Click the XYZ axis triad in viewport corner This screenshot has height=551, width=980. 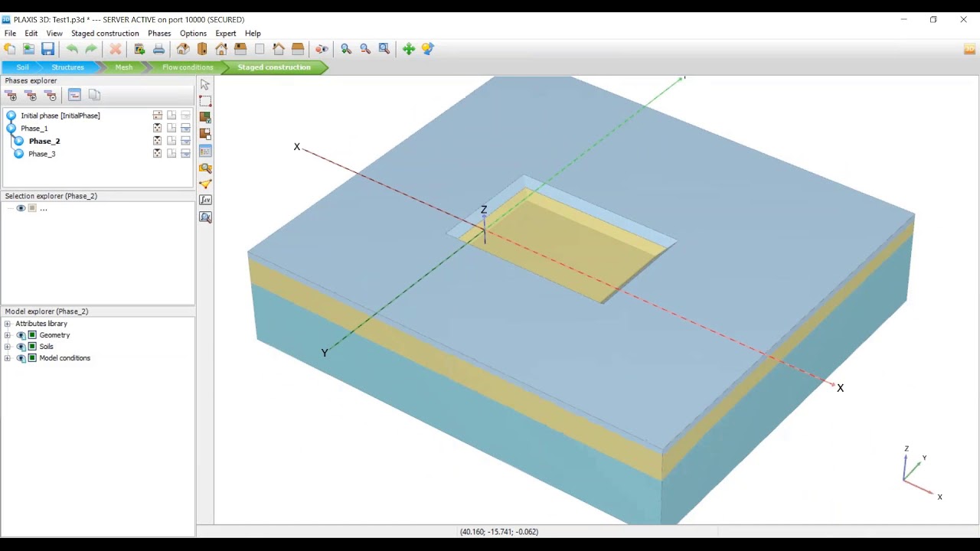[921, 473]
